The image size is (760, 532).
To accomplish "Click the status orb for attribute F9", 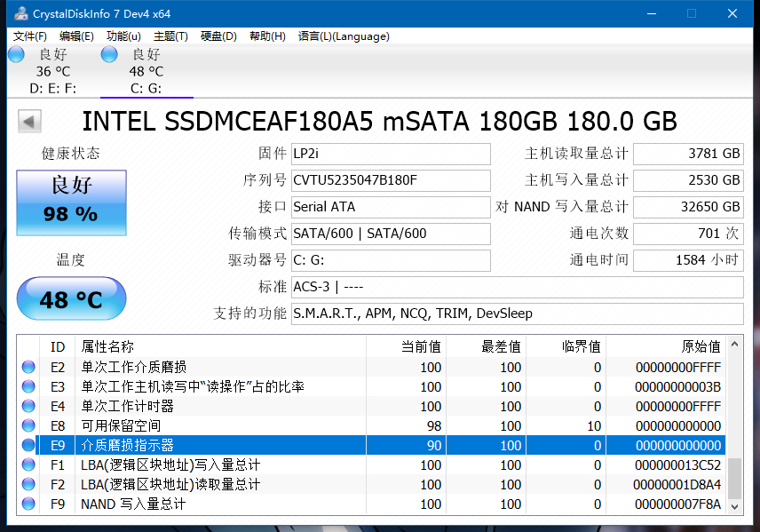I will coord(28,504).
